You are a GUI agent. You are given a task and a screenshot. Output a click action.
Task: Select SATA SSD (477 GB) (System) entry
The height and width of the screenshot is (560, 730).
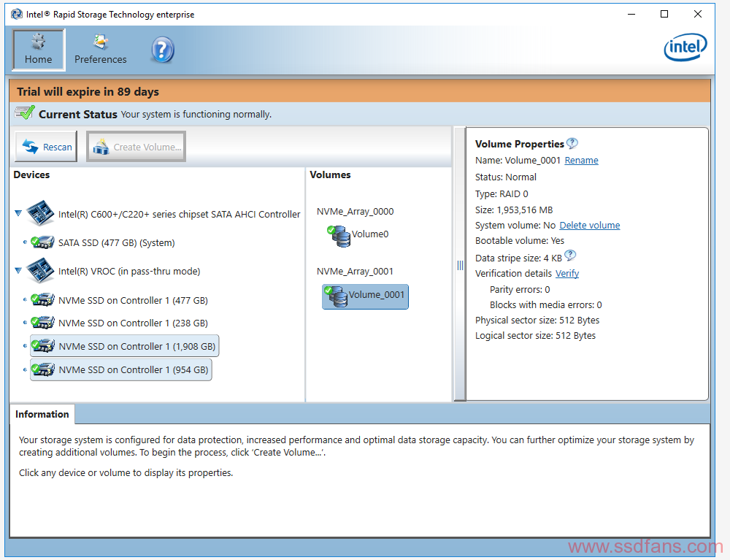(116, 243)
